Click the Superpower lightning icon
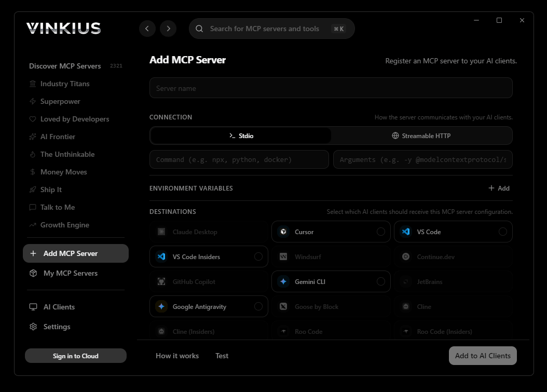This screenshot has width=547, height=392. [33, 101]
